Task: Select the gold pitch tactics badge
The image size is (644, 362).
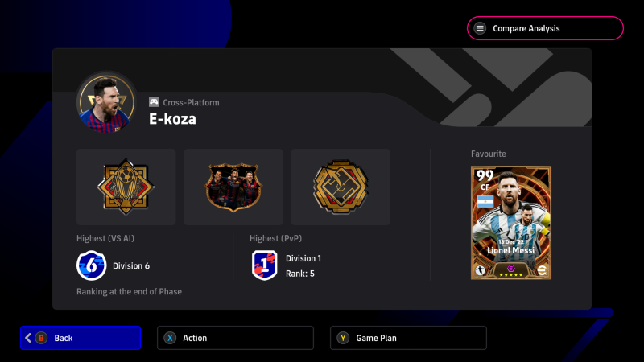Action: 341,187
